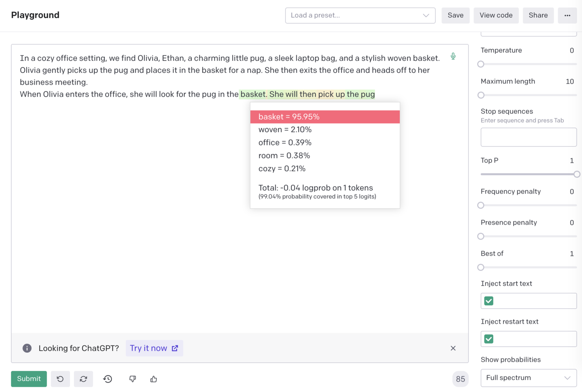The width and height of the screenshot is (582, 392).
Task: Click the info icon in ChatGPT banner
Action: pos(27,348)
